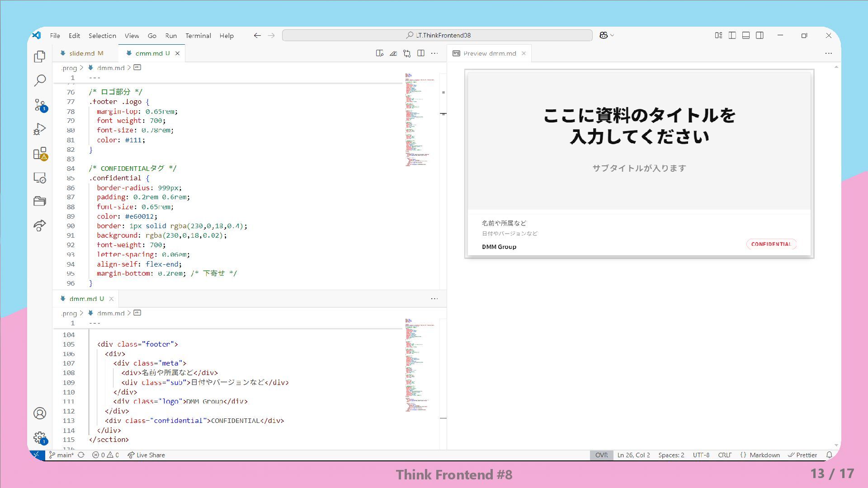Viewport: 868px width, 488px height.
Task: Open Source Control with 3 changes
Action: [40, 105]
